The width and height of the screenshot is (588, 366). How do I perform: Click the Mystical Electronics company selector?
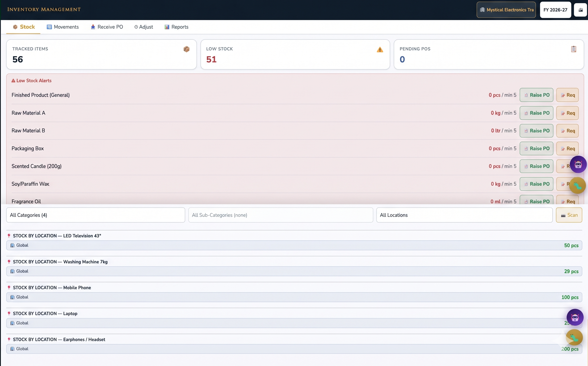pyautogui.click(x=506, y=10)
